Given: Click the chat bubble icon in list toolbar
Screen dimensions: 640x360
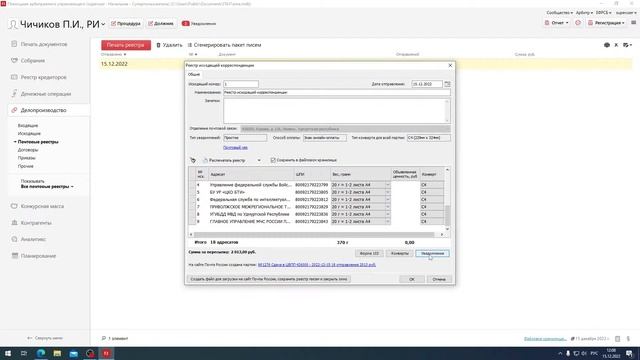Looking at the screenshot, I should (x=607, y=45).
